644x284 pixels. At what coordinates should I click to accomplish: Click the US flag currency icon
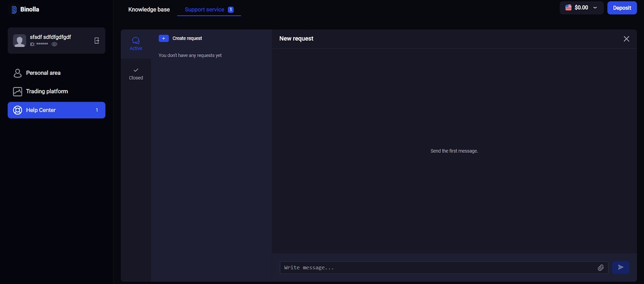tap(568, 8)
